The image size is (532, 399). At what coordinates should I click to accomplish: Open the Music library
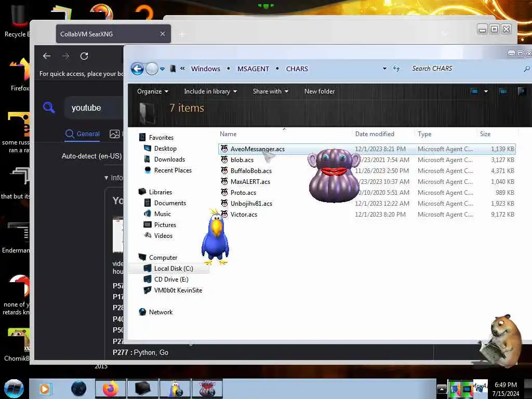point(163,214)
